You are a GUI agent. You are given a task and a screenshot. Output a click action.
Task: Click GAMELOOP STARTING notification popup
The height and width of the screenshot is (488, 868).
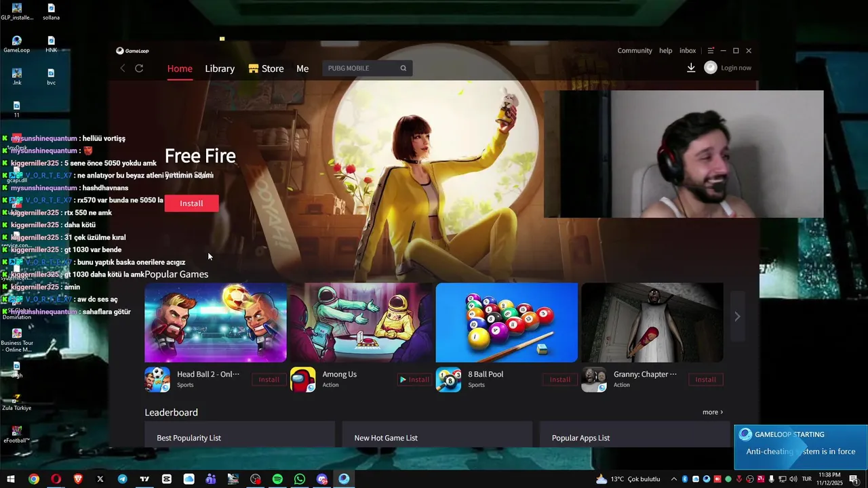[x=801, y=447]
